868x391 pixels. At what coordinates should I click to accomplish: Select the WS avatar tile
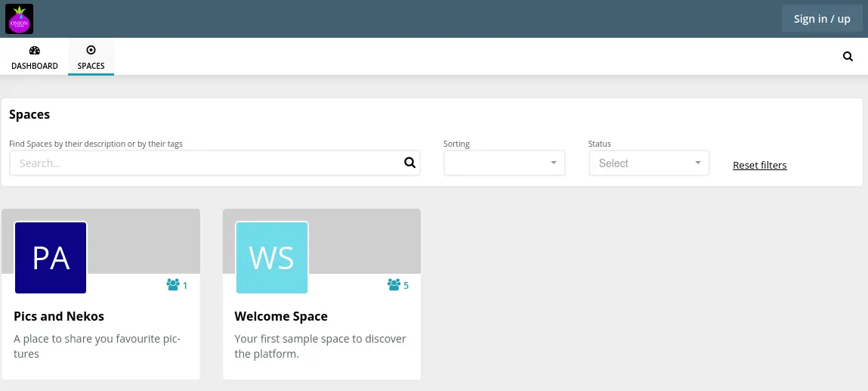(271, 258)
